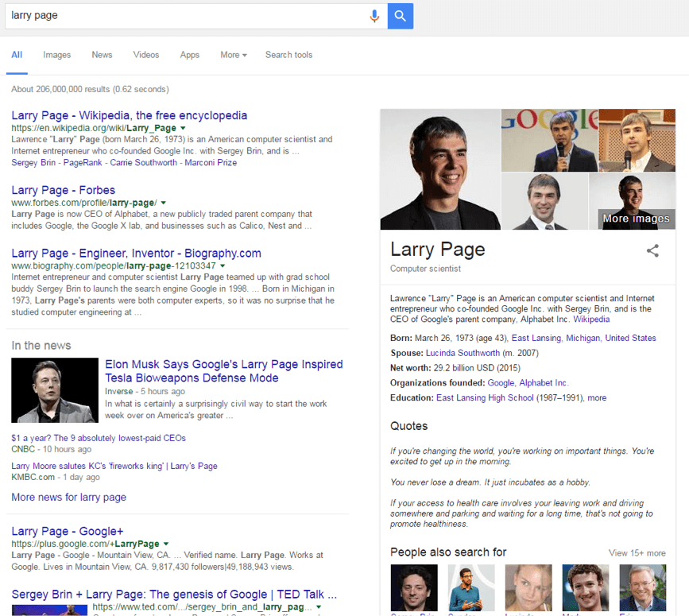
Task: Open first People also search for photo
Action: [x=414, y=587]
